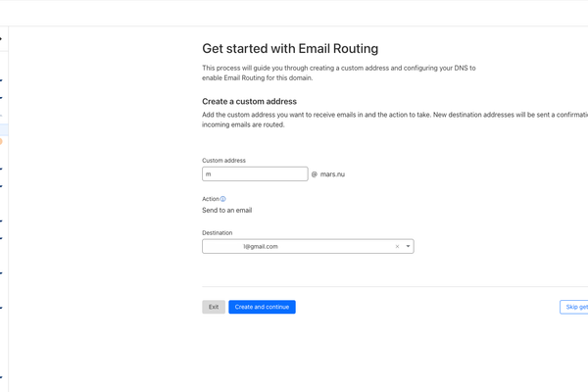Screen dimensions: 588x392
Task: Click the 'Send to an email' action text
Action: coord(226,211)
